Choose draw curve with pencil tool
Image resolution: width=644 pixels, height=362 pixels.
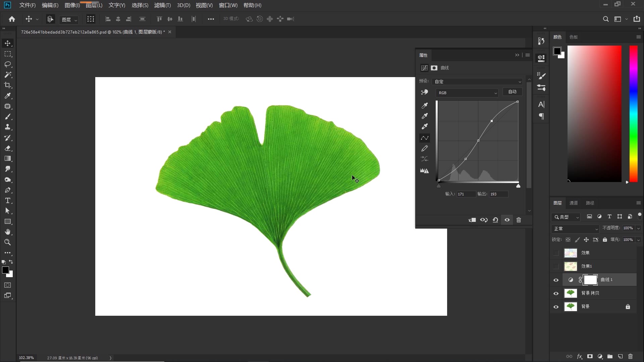424,148
